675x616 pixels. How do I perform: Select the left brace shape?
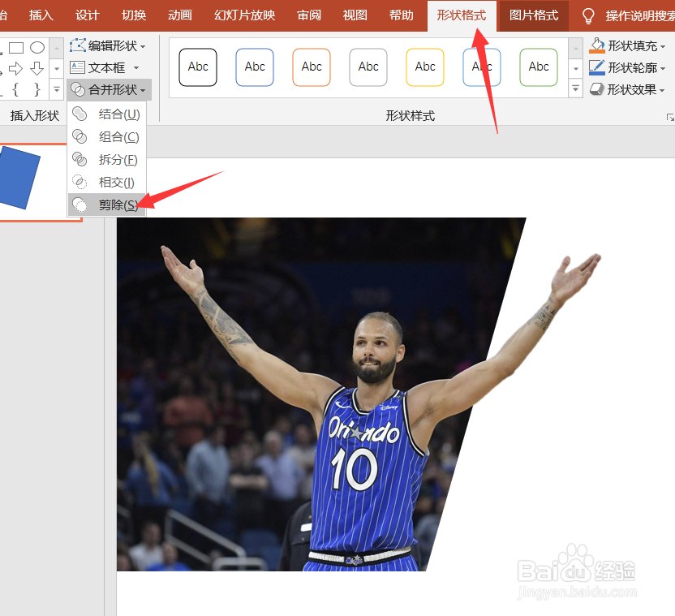[x=16, y=89]
